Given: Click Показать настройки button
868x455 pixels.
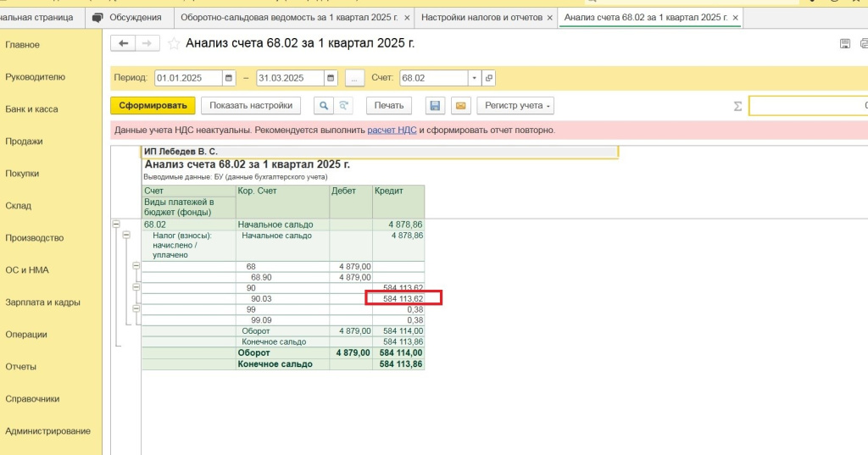Looking at the screenshot, I should [251, 105].
